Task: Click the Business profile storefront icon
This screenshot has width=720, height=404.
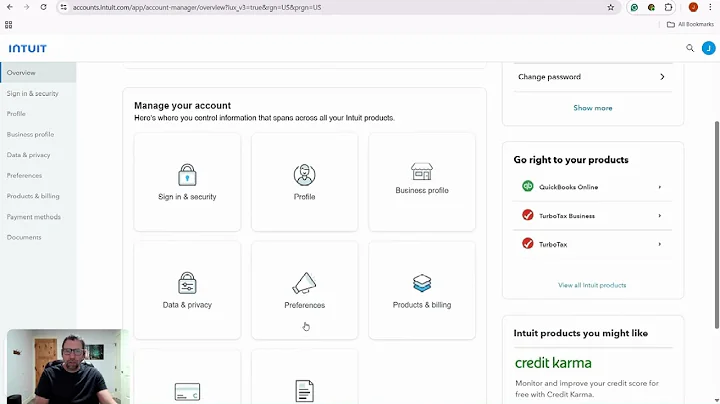Action: coord(422,171)
